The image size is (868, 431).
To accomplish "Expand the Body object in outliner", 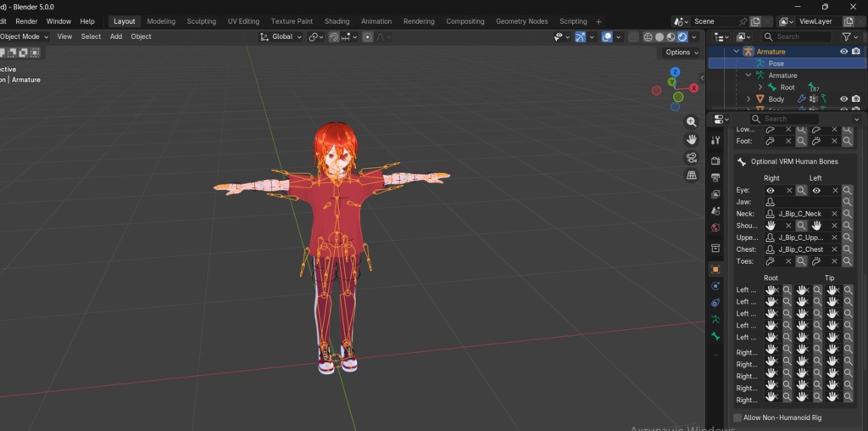I will click(748, 98).
